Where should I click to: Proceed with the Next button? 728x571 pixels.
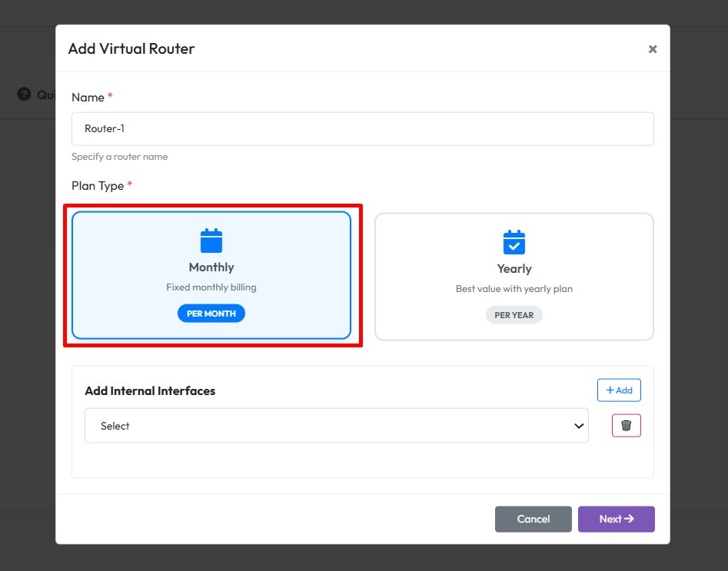616,519
